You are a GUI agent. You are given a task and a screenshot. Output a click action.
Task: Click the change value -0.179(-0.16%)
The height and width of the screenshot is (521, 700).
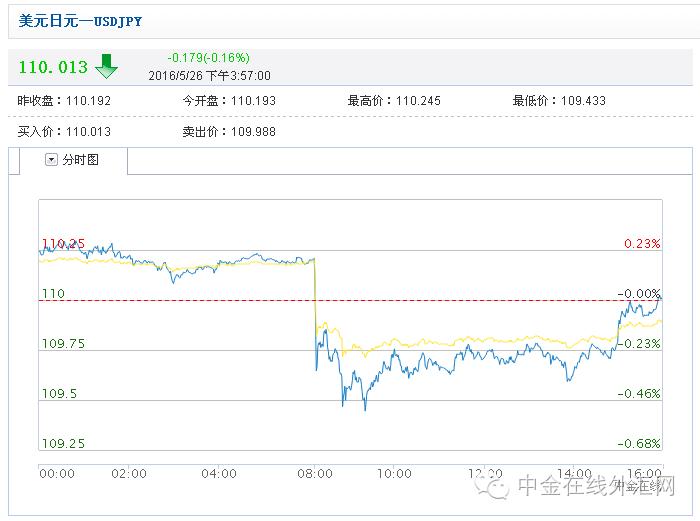pos(208,58)
